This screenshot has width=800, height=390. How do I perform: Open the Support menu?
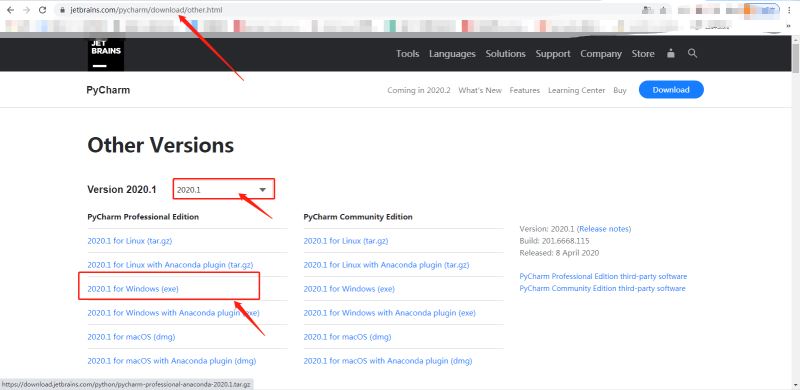(x=553, y=54)
